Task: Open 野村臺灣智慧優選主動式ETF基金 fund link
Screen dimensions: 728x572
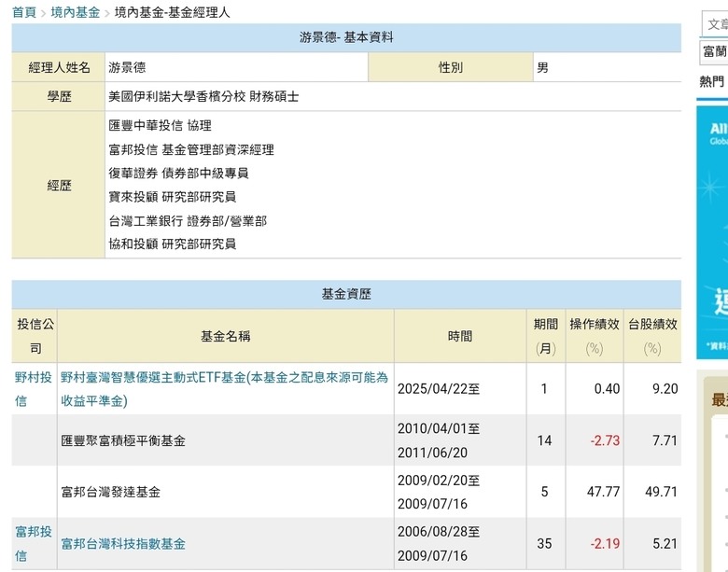Action: click(224, 389)
